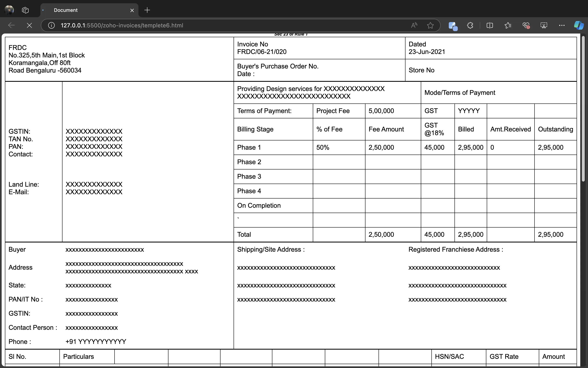Click invoice number FRDC/06-21/020

tap(262, 52)
